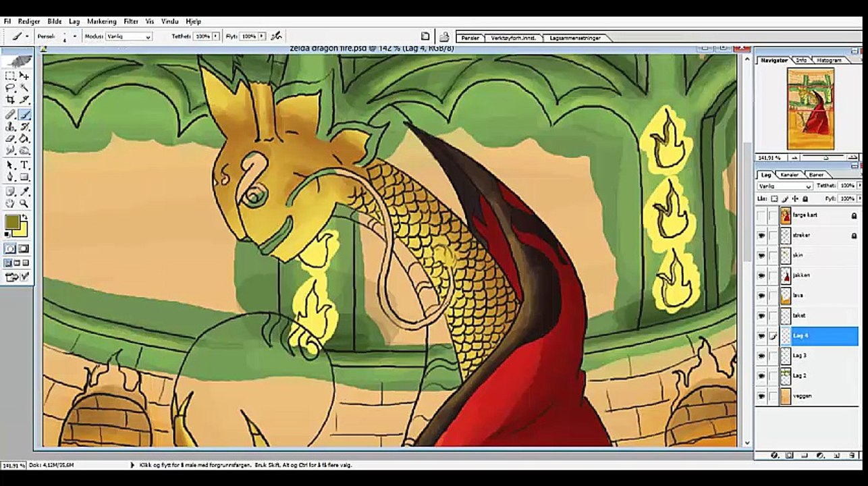Select the Hand tool

tap(10, 203)
